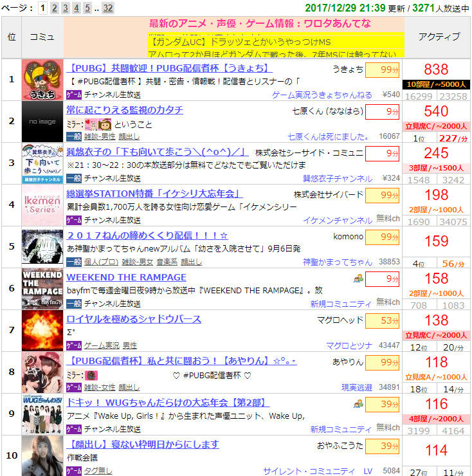This screenshot has height=476, width=472.
Task: Open the うきょち community thumbnail
Action: tap(42, 80)
